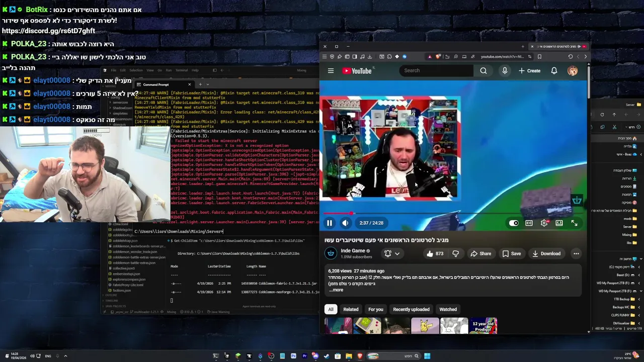Image resolution: width=644 pixels, height=362 pixels.
Task: Open the YouTube Create menu
Action: 529,71
